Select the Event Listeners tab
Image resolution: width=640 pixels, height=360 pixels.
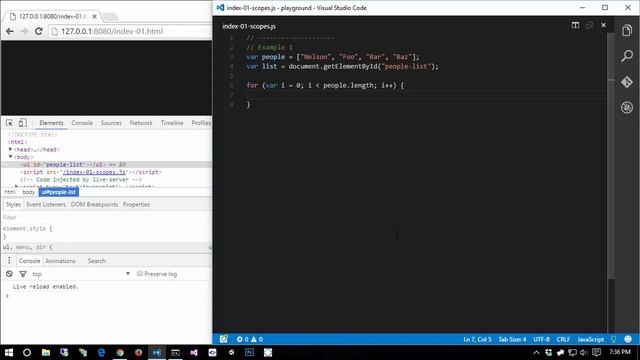coord(46,204)
